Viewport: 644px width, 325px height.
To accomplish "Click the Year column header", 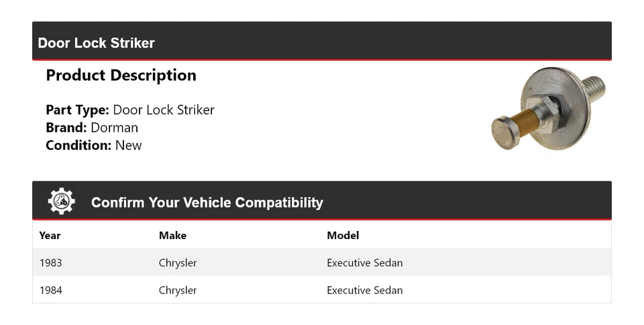I will pos(50,235).
